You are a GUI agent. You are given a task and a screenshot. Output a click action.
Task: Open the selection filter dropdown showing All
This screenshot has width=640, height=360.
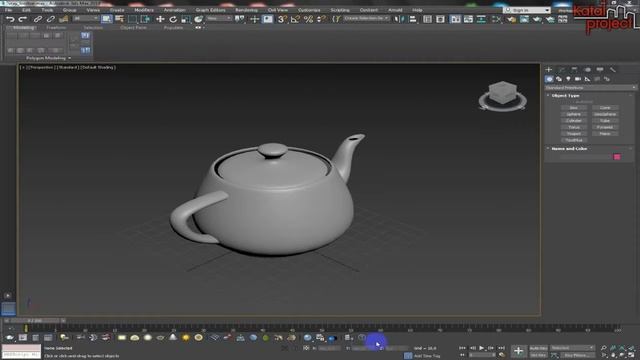(86, 19)
